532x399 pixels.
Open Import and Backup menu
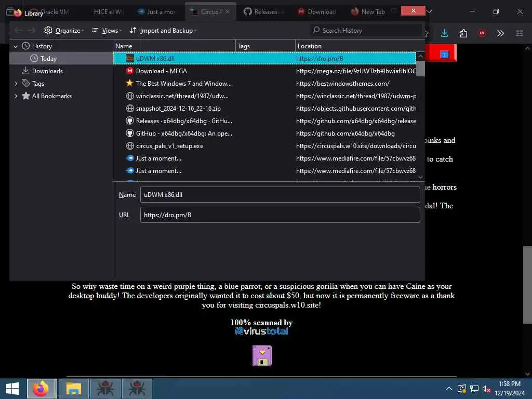pyautogui.click(x=163, y=31)
